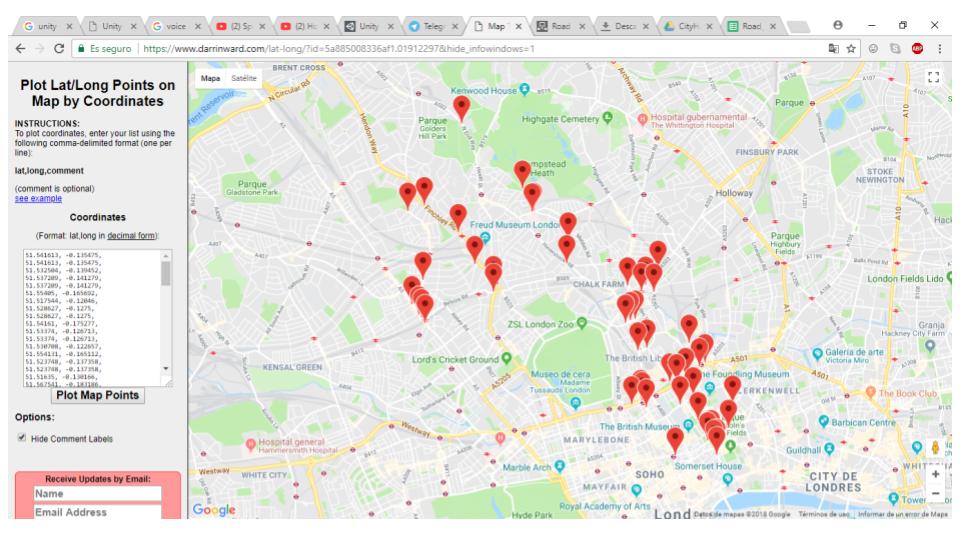Click the Highgate Cemetery marker

607,118
